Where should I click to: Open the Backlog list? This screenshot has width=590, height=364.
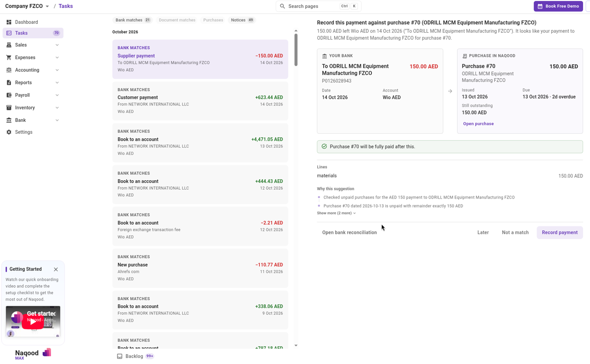135,356
